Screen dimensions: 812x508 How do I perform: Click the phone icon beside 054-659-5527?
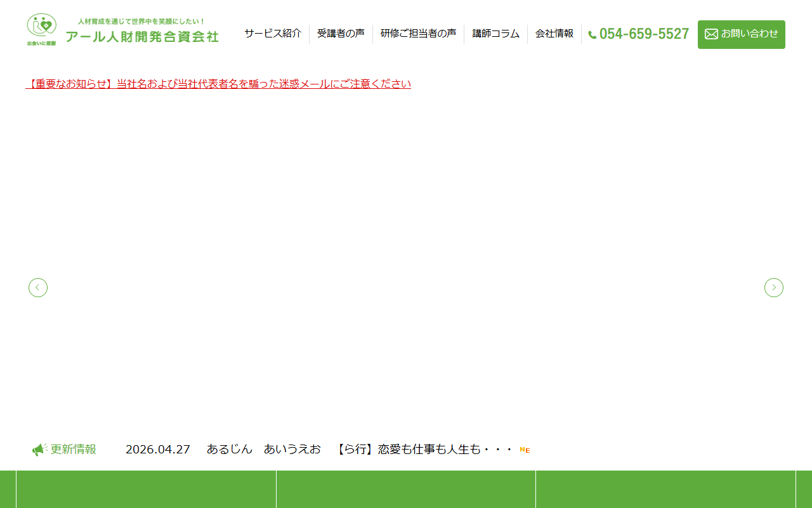pos(593,35)
